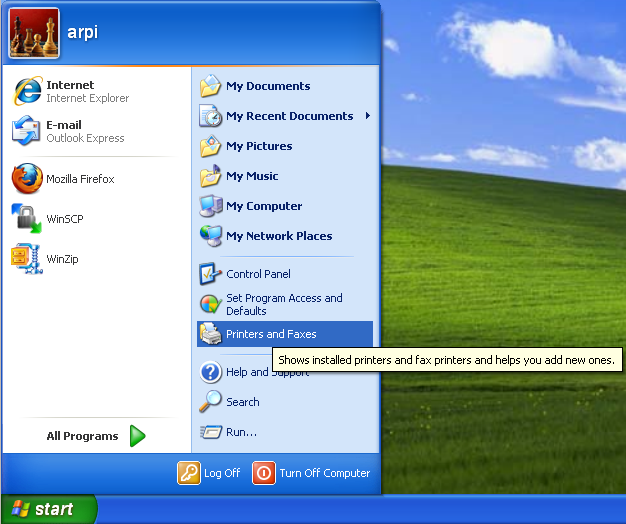
Task: Click the empty blue taskbar area
Action: pyautogui.click(x=361, y=510)
